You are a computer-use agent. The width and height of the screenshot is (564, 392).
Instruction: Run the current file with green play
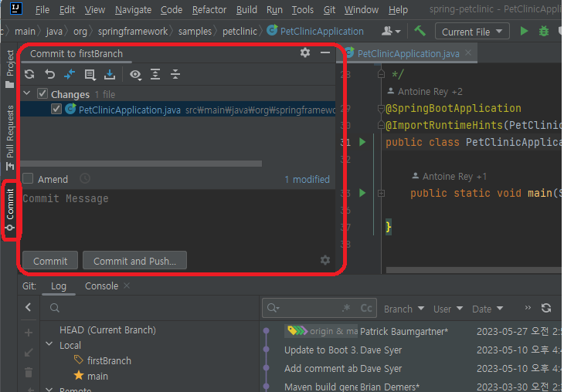[x=524, y=32]
